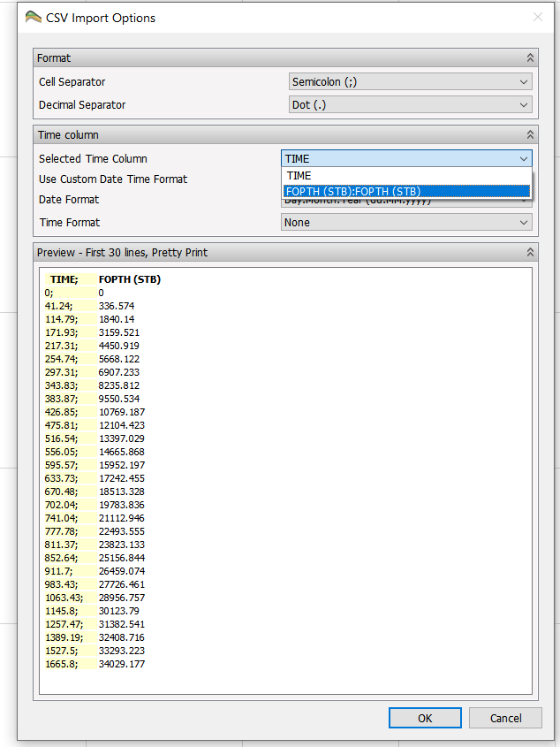Click the OK button
Image resolution: width=560 pixels, height=747 pixels.
(x=425, y=718)
